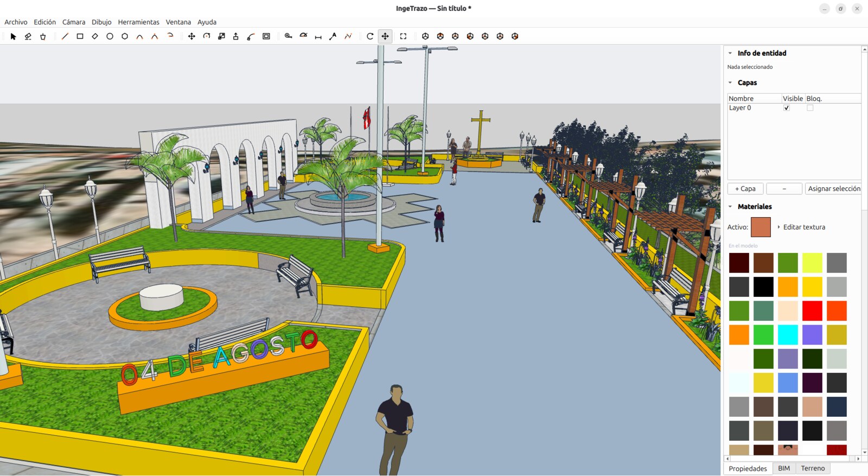
Task: Open the Cámara menu
Action: click(x=74, y=22)
